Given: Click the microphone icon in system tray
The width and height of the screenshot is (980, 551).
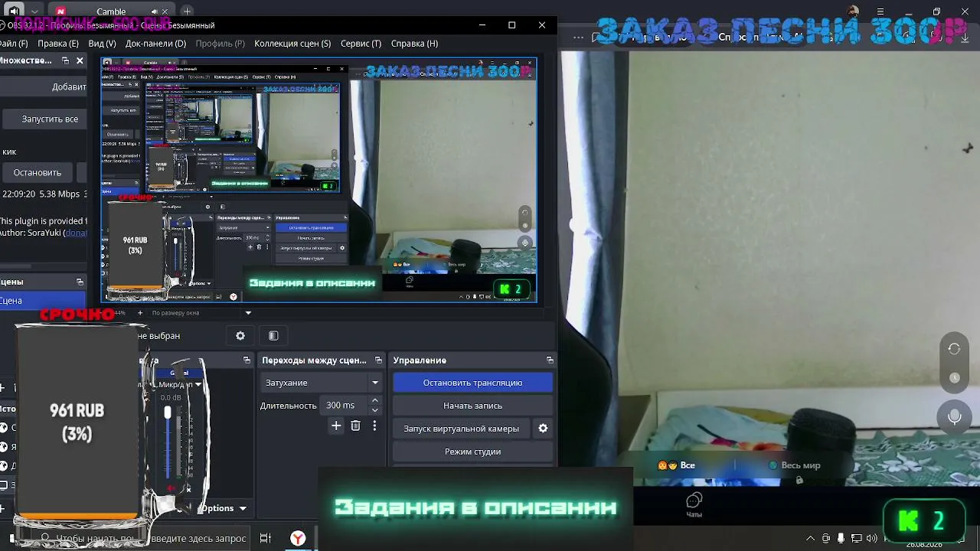Looking at the screenshot, I should coord(841,539).
